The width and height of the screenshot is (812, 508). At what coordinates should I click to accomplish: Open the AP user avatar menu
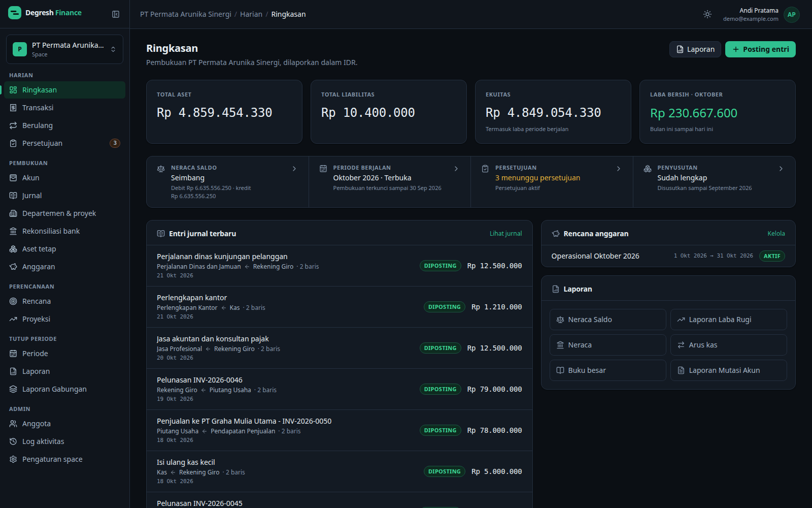pos(792,15)
